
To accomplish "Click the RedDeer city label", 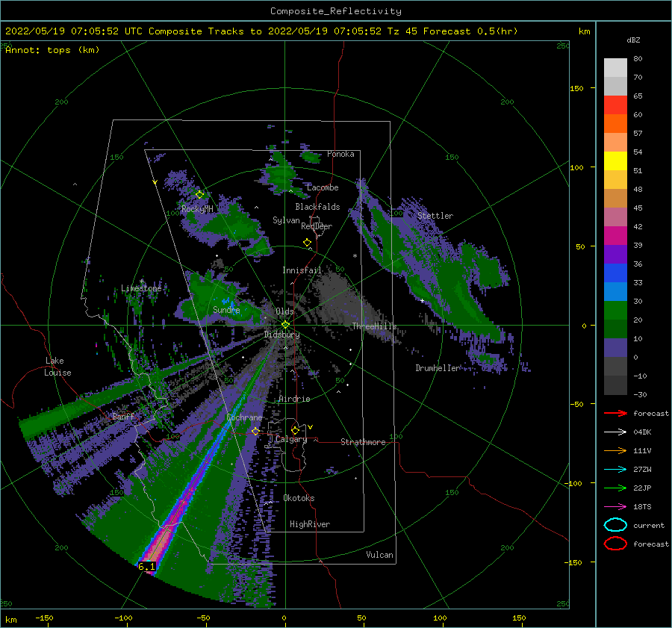I will coord(317,226).
